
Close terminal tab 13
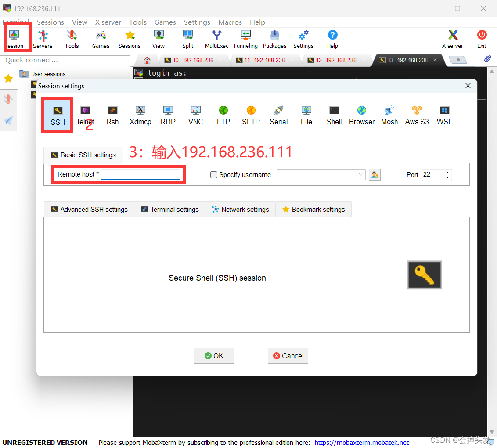[x=435, y=60]
